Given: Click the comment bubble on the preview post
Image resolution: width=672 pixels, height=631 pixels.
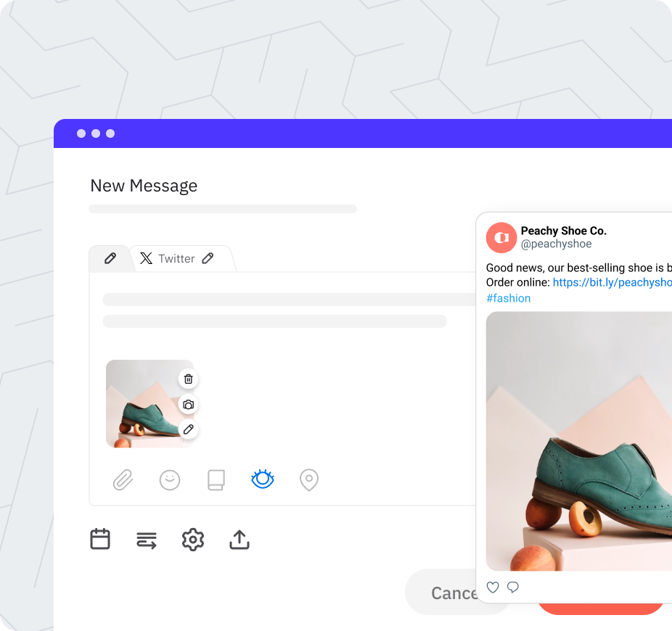Looking at the screenshot, I should (513, 587).
